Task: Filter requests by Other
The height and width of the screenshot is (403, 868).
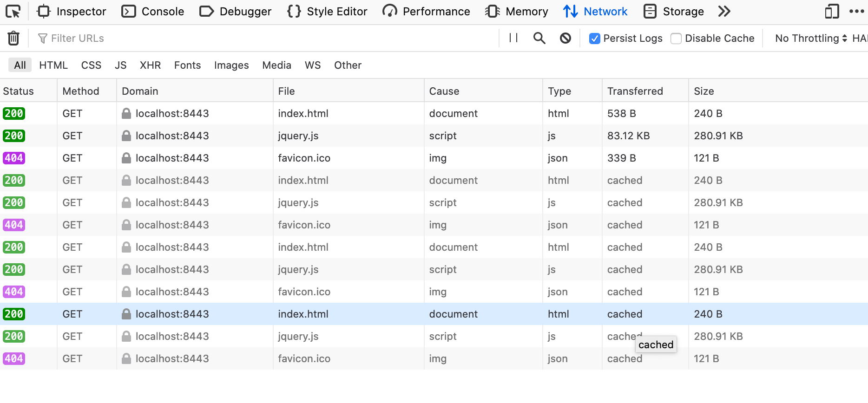Action: (348, 65)
